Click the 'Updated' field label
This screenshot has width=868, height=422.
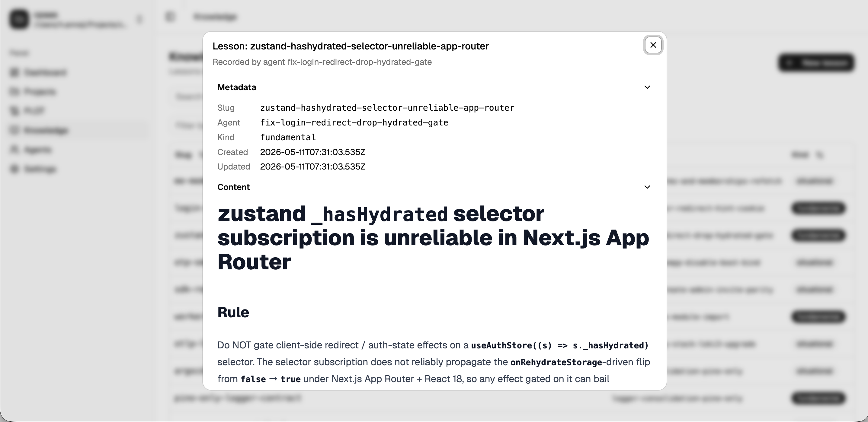tap(233, 167)
